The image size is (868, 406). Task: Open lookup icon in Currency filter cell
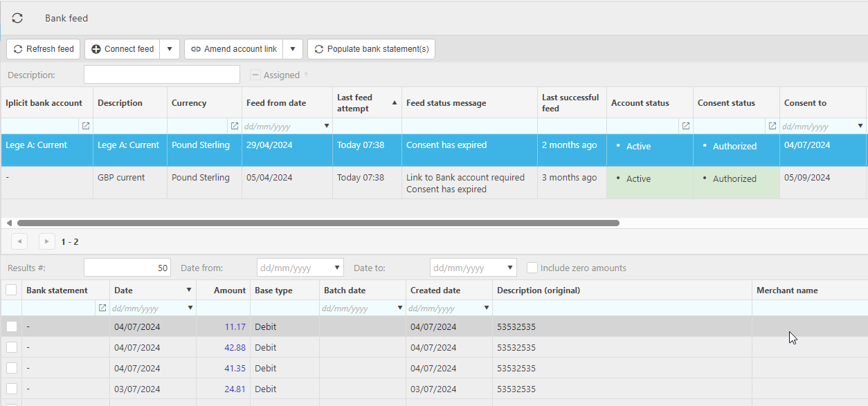235,126
